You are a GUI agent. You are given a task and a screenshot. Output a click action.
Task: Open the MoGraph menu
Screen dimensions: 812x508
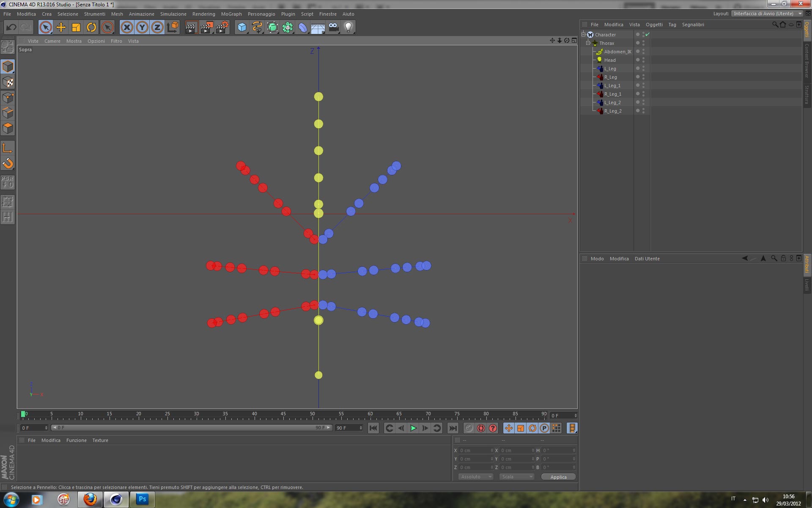pyautogui.click(x=231, y=14)
